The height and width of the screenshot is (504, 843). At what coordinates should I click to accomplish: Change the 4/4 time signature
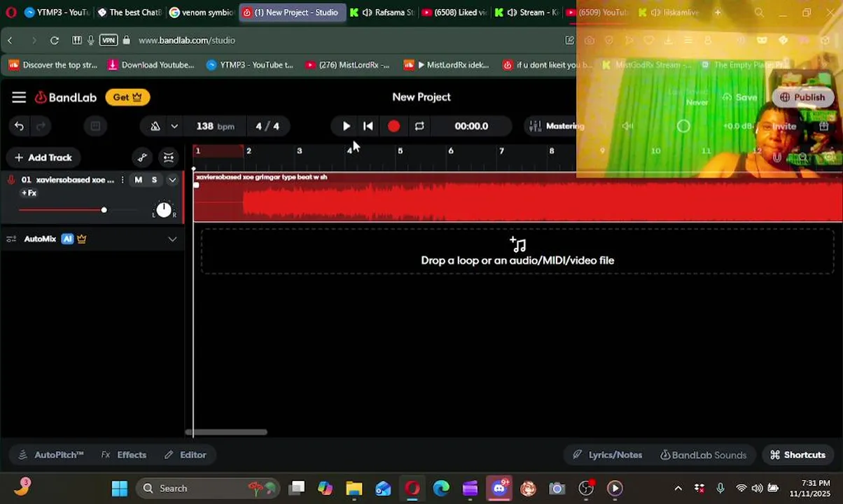pos(267,126)
